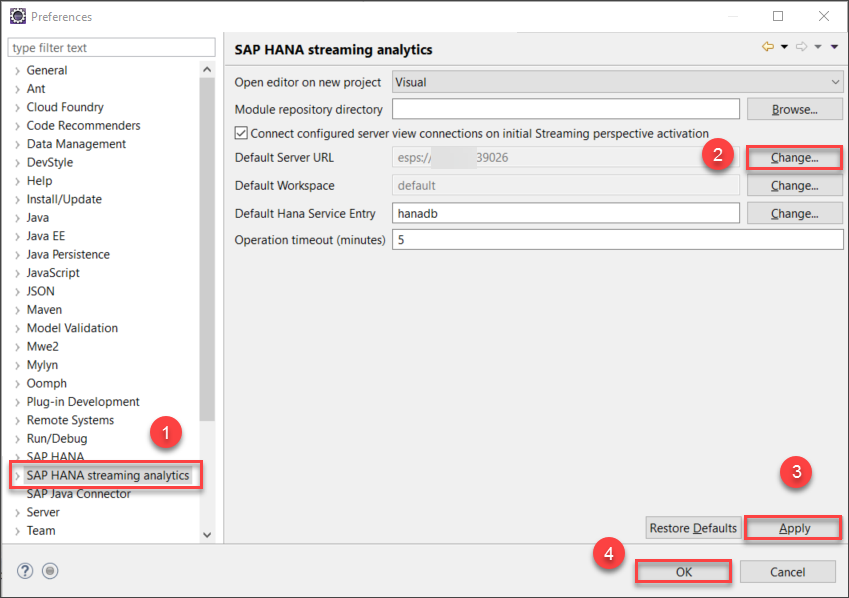Select JavaScript preference category
This screenshot has height=598, width=849.
53,273
